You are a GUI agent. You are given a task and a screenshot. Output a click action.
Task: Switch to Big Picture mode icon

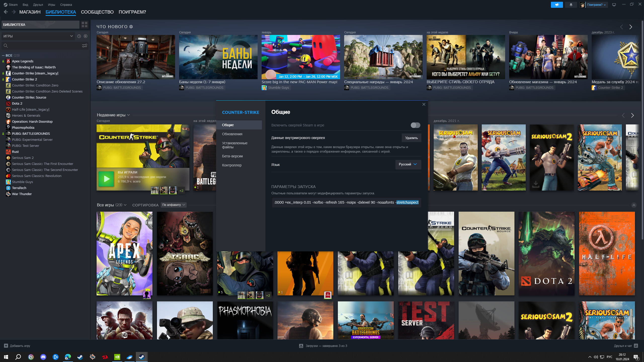(614, 5)
